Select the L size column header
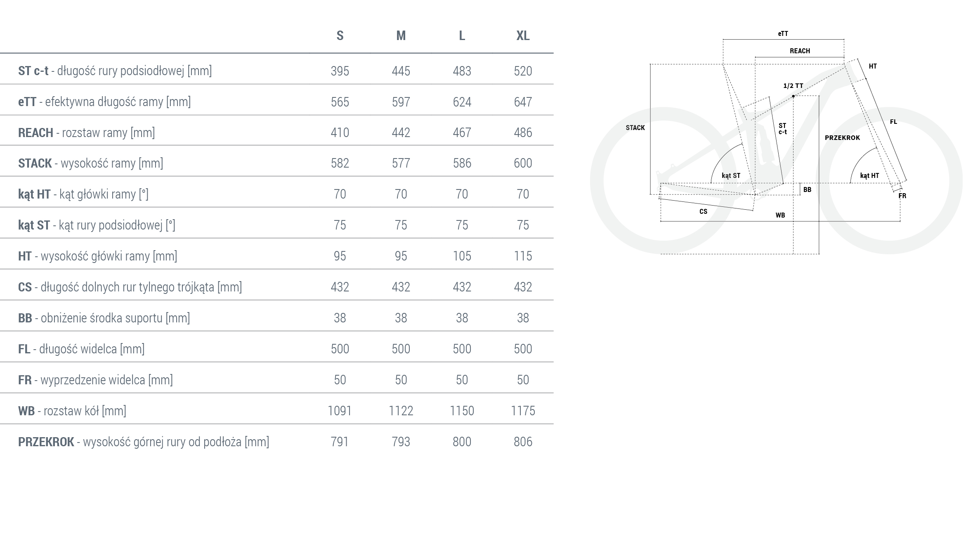980x542 pixels. click(x=462, y=36)
